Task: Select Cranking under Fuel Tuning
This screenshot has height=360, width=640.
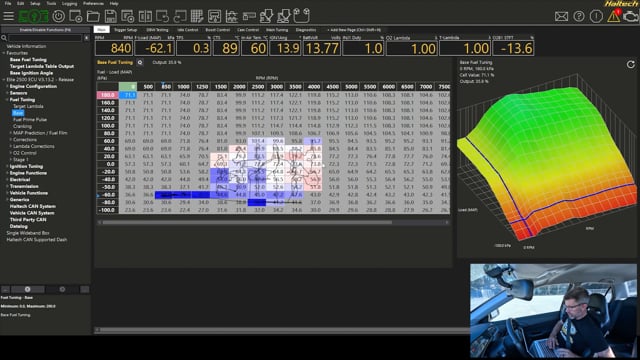Action: 22,127
